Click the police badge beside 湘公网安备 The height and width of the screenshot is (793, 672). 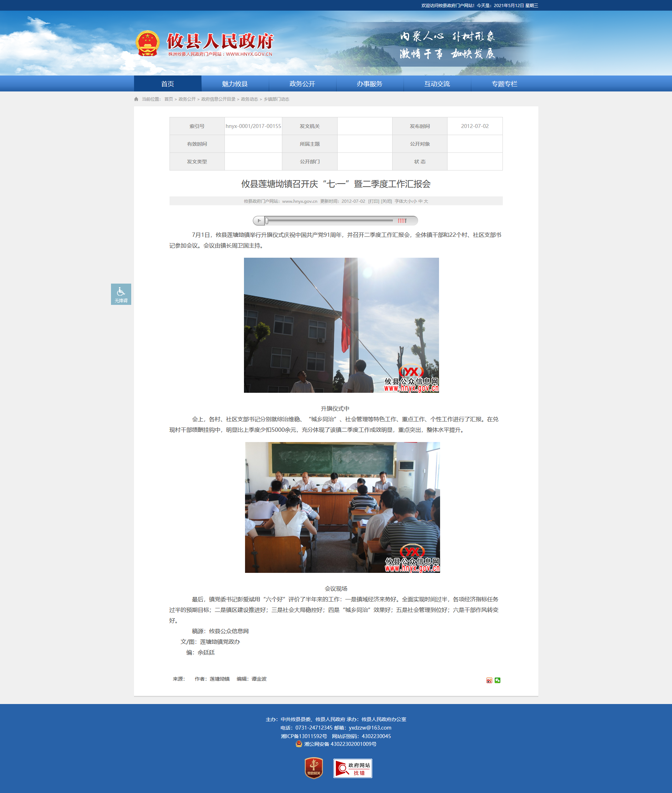point(299,744)
